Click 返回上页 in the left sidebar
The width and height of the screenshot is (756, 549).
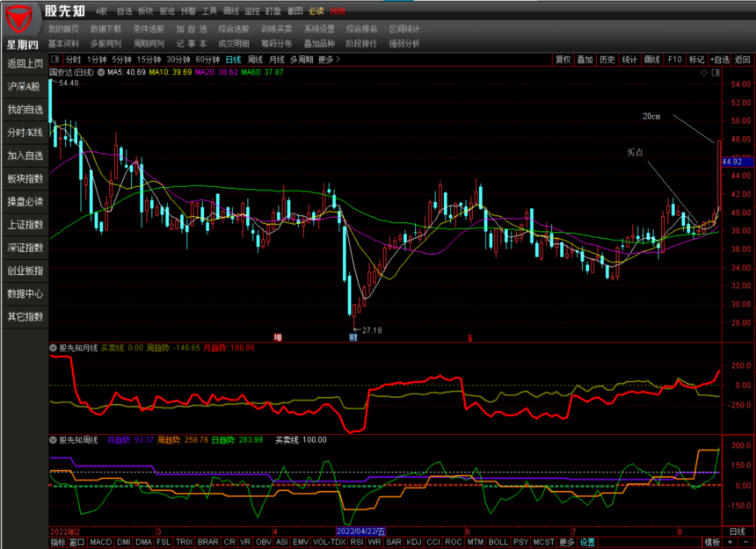pyautogui.click(x=25, y=63)
